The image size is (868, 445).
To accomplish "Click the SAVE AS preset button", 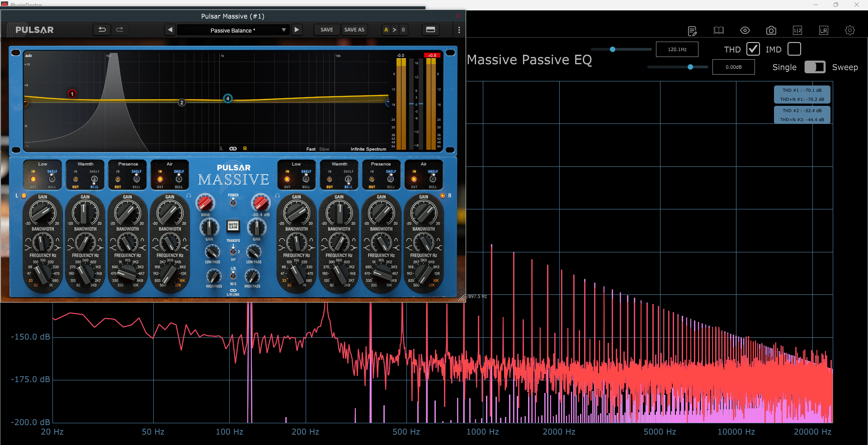I will click(x=354, y=30).
